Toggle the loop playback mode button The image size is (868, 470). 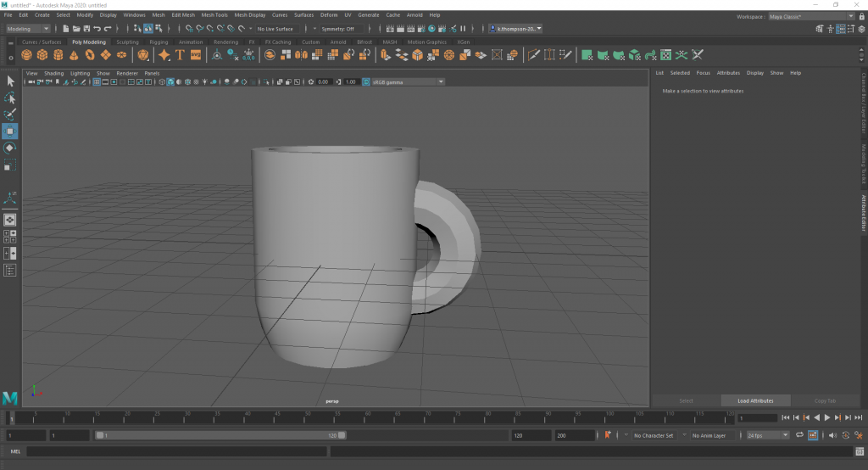pyautogui.click(x=799, y=435)
